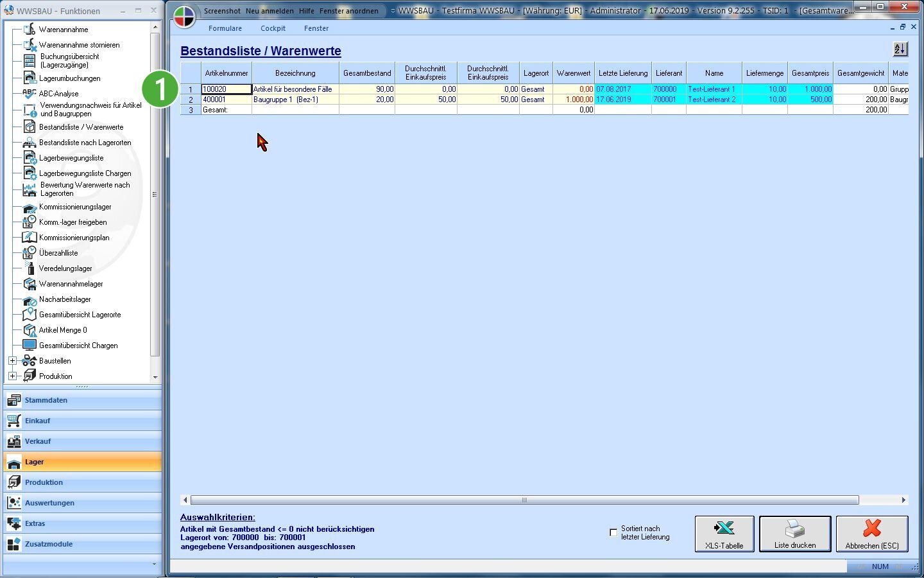Click the Lagerumbuchungen icon
This screenshot has height=578, width=924.
tap(30, 78)
